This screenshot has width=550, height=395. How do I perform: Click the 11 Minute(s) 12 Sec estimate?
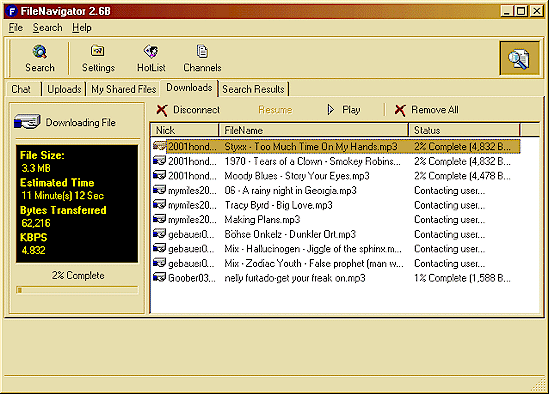63,195
